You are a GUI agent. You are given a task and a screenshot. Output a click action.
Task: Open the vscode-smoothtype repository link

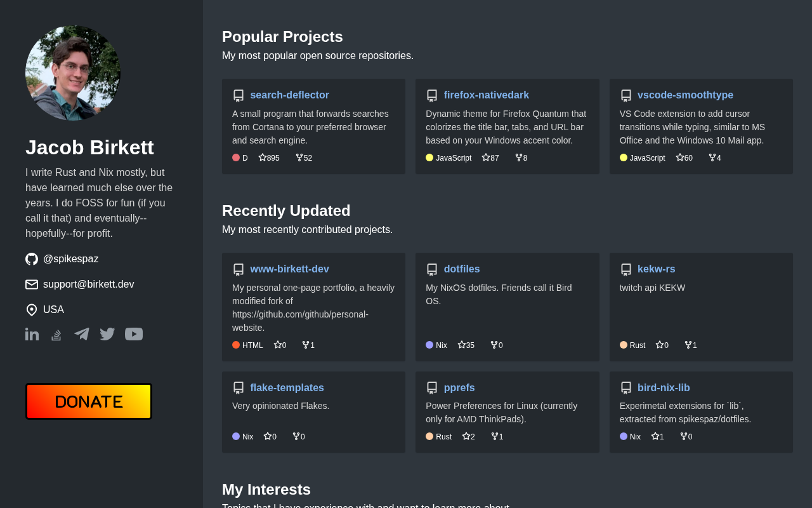tap(685, 95)
